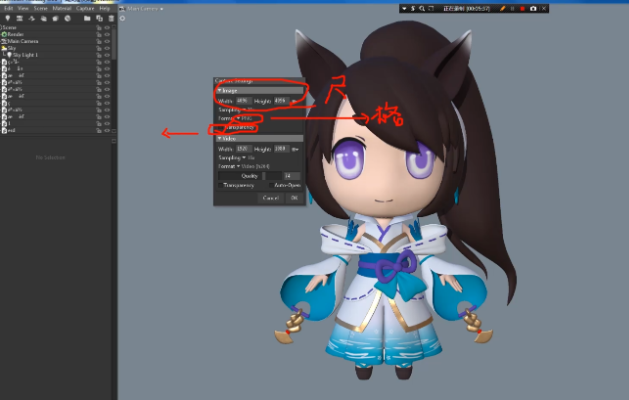Click the image size link icon after Height

(295, 101)
